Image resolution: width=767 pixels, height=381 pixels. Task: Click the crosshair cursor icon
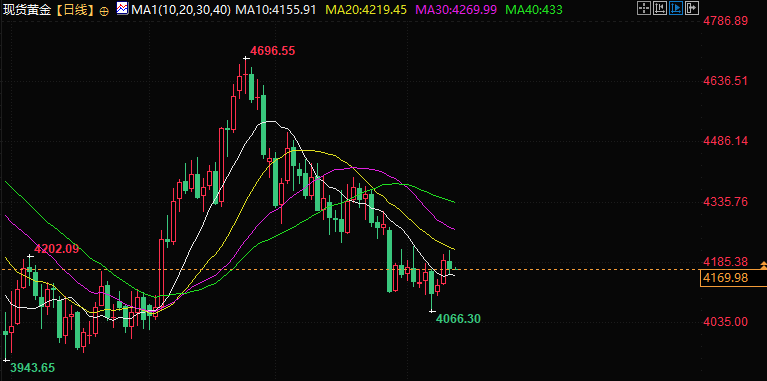[644, 8]
